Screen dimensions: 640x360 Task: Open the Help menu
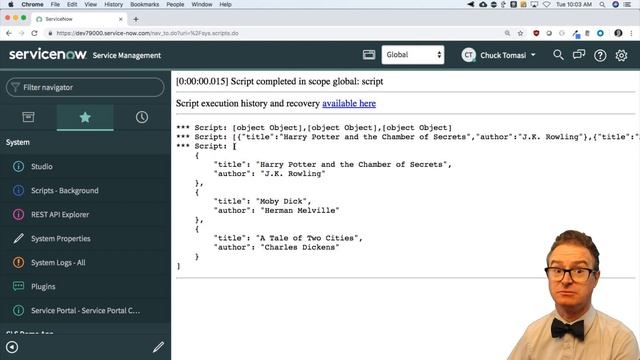225,4
